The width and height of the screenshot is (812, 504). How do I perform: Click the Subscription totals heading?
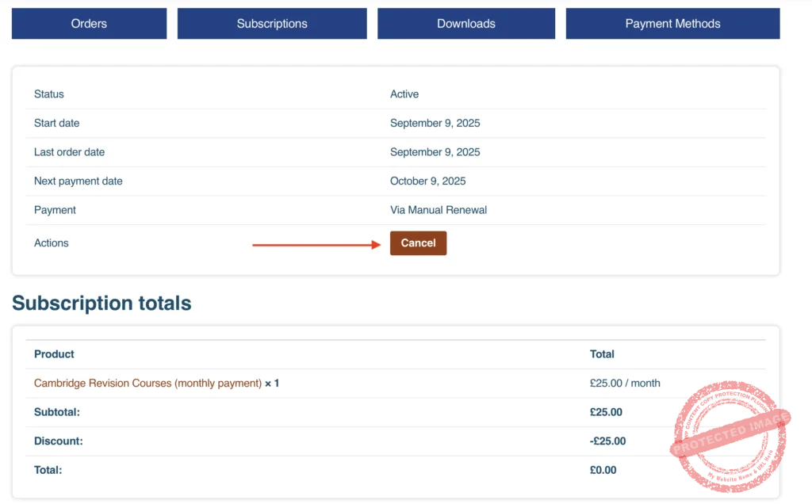click(x=101, y=304)
